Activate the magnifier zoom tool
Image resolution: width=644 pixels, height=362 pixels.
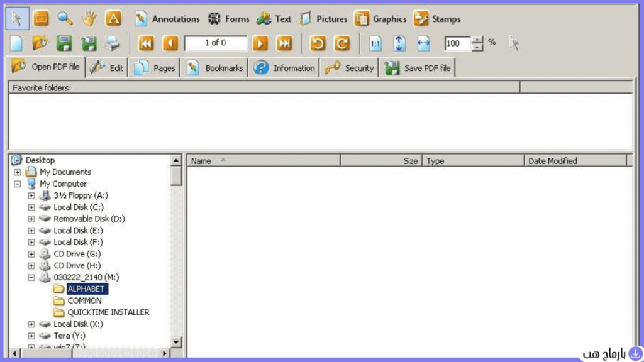click(65, 18)
